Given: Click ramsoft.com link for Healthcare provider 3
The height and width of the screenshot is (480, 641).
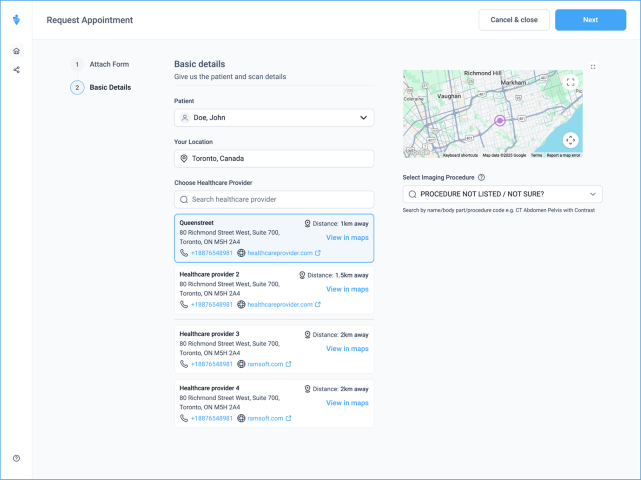Looking at the screenshot, I should point(269,364).
